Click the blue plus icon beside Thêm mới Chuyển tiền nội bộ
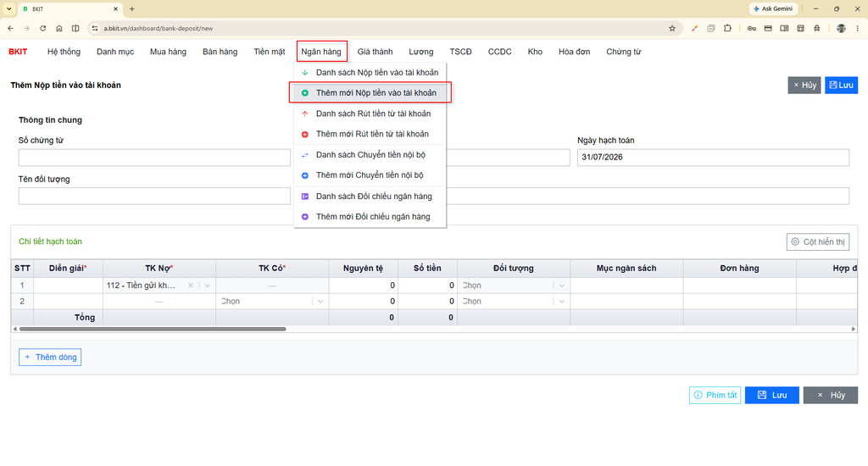The width and height of the screenshot is (868, 466). (x=304, y=175)
